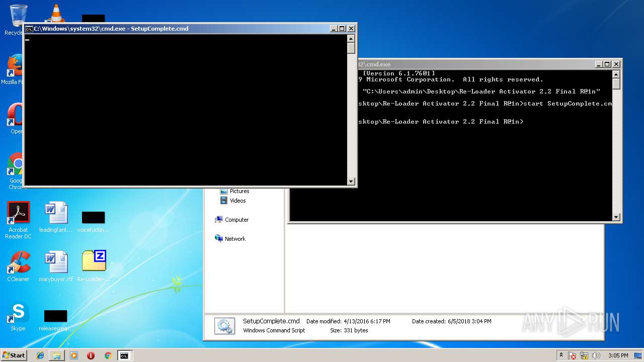Screen dimensions: 644x362
Task: Switch to cmd.exe taskbar button
Action: (x=124, y=355)
